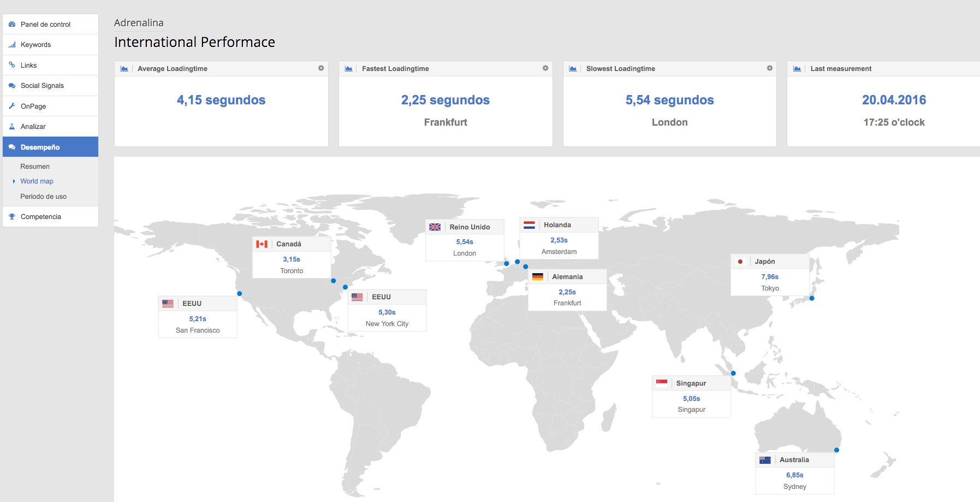Click the Slowest Loadingtime gear icon

tap(769, 68)
